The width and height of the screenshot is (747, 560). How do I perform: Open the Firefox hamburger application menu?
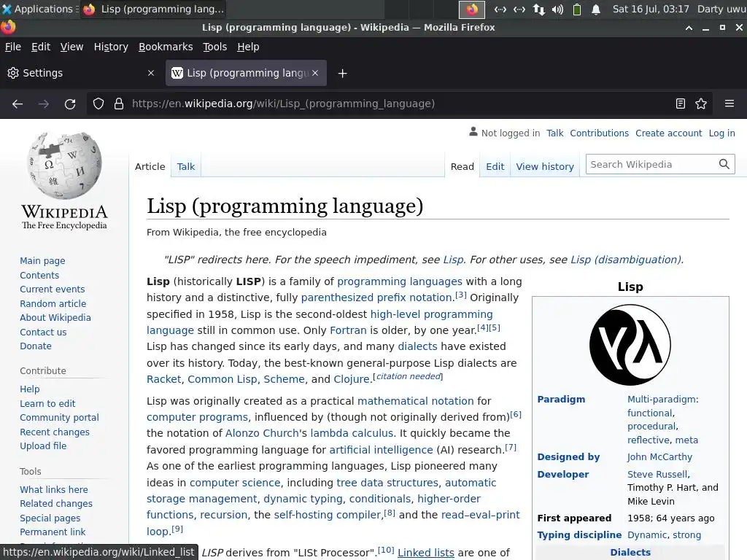pyautogui.click(x=729, y=104)
